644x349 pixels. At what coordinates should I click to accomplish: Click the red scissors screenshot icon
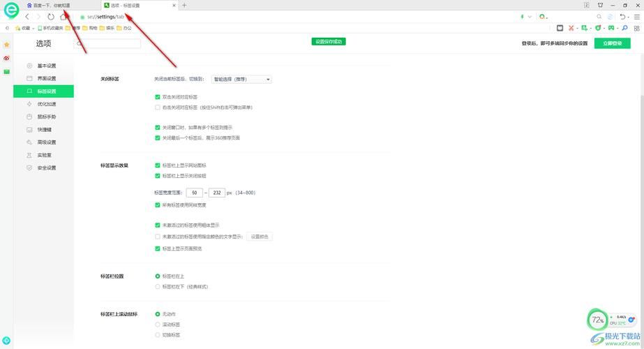pyautogui.click(x=571, y=28)
